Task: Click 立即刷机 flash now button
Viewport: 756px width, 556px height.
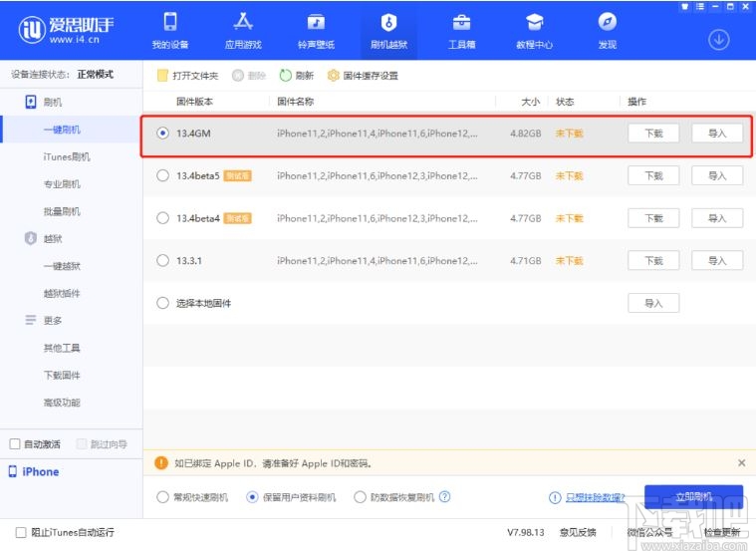Action: click(693, 497)
